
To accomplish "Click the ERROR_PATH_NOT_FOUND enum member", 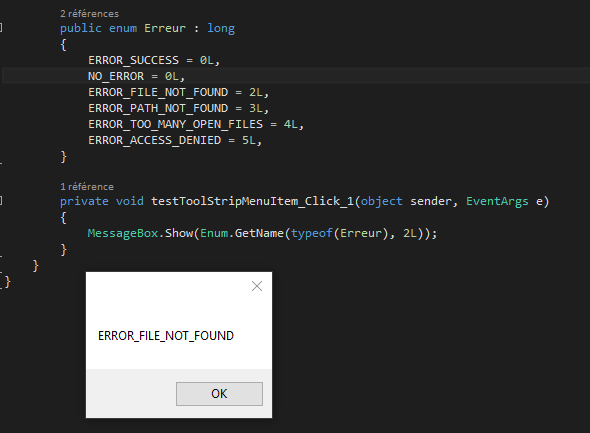I will click(x=158, y=108).
